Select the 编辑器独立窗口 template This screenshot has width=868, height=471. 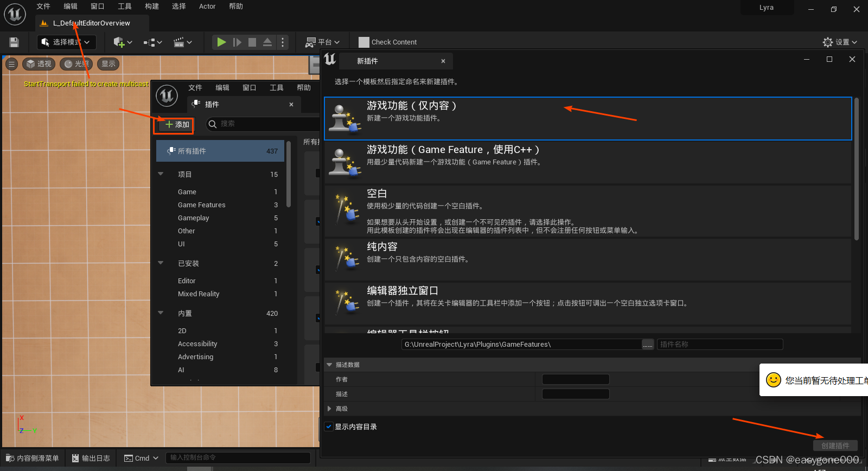[x=588, y=303]
